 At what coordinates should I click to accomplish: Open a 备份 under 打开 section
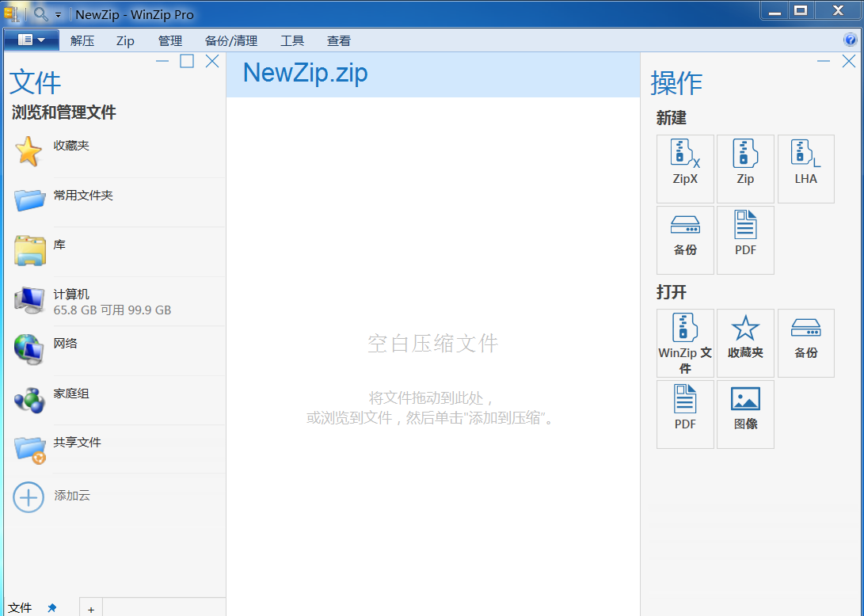coord(805,343)
